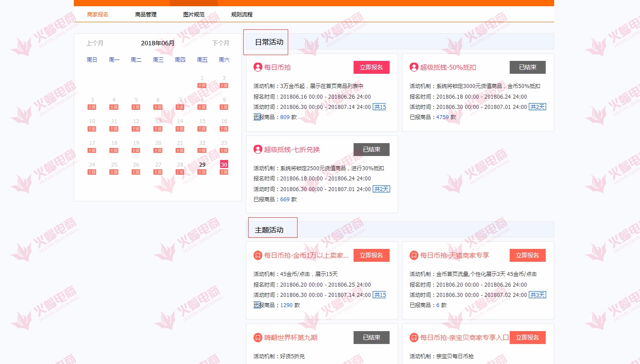Click the bookmark icon beside 每日币抢-亲宝贝商家专享入口

413,337
